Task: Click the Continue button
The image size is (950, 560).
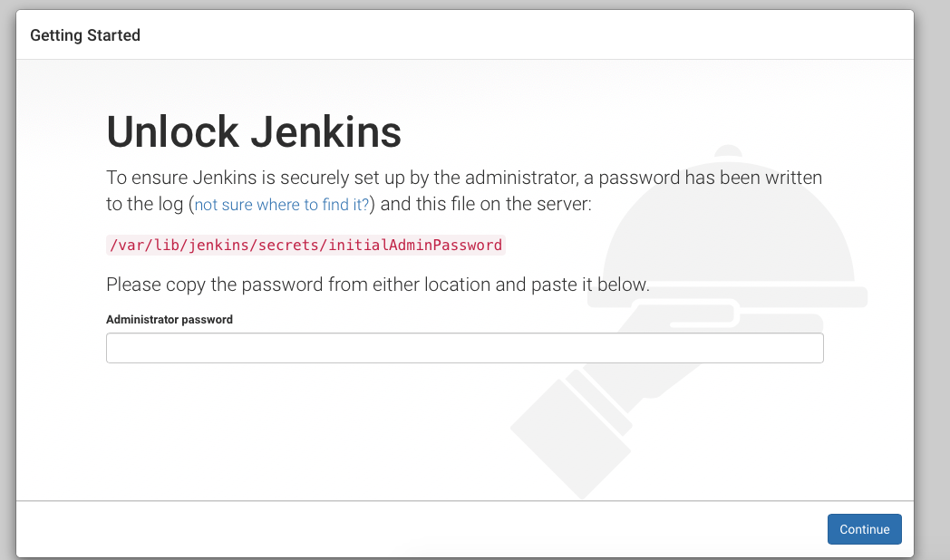Action: tap(864, 529)
